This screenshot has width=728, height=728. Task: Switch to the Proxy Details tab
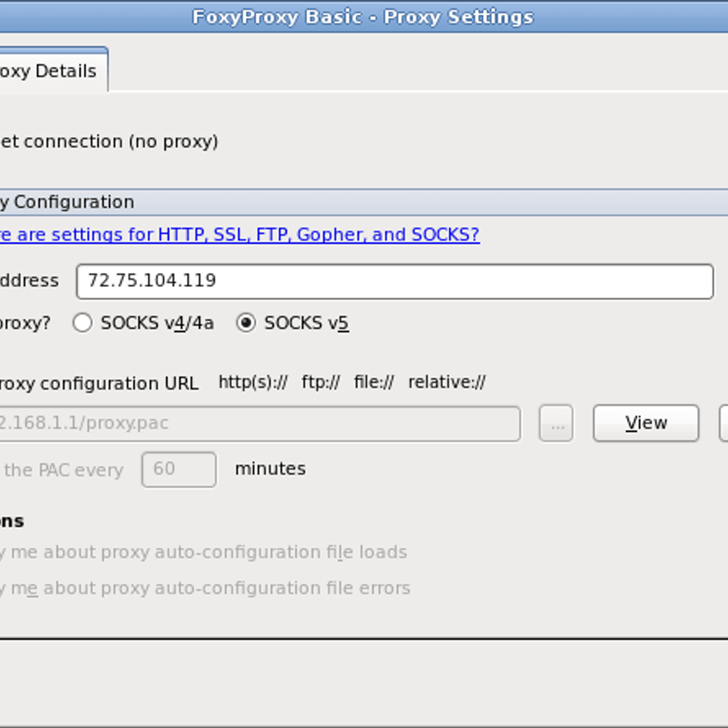click(53, 71)
